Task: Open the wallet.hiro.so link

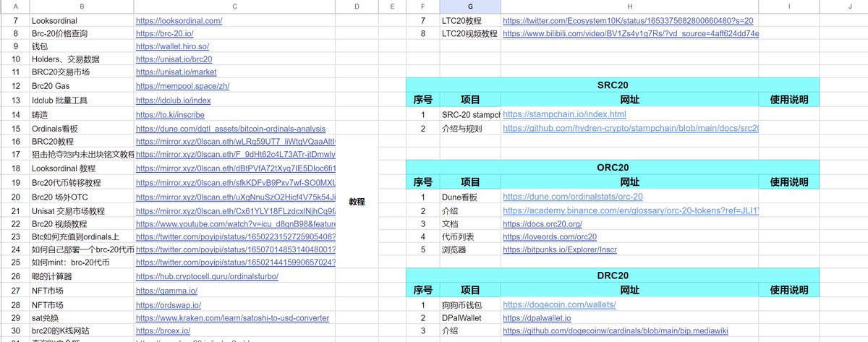Action: [173, 46]
